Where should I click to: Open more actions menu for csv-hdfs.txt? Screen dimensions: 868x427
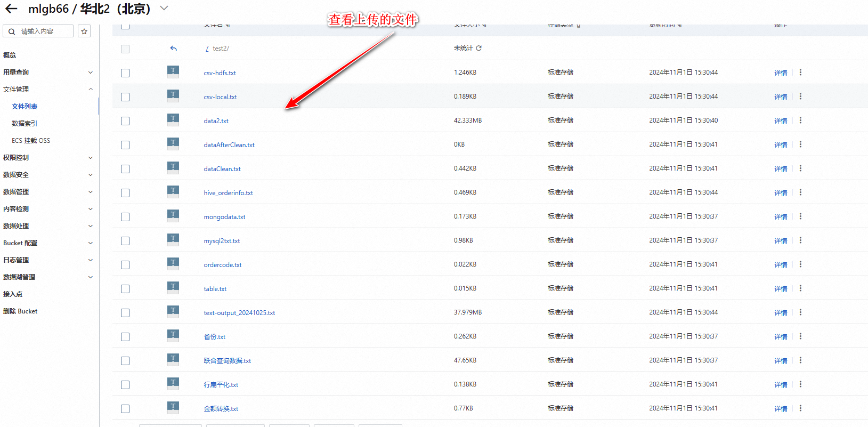[800, 72]
